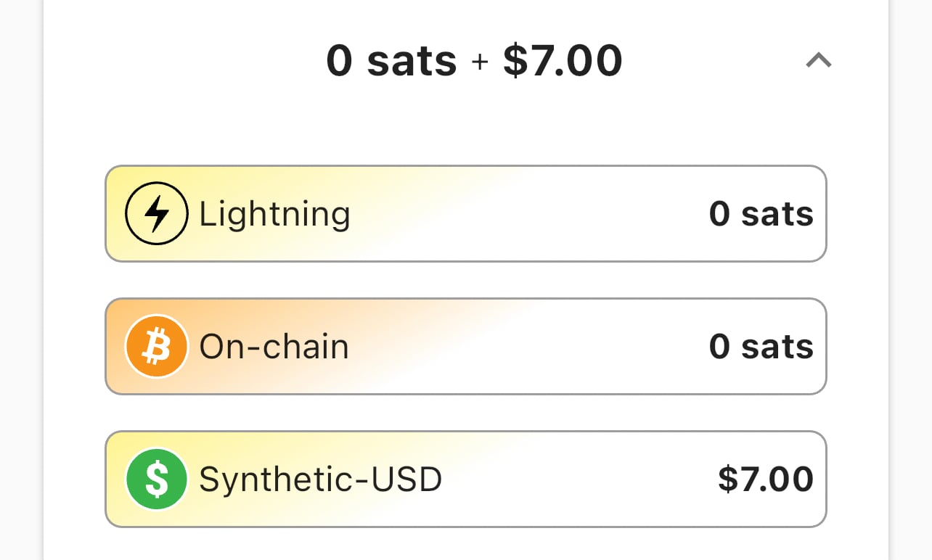This screenshot has width=932, height=560.
Task: Click the empty middle of the Lightning card
Action: point(530,214)
